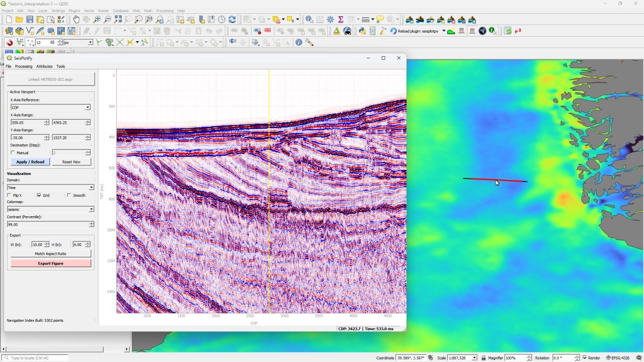Open the QGIS Plugins menu
The width and height of the screenshot is (644, 362).
(74, 11)
